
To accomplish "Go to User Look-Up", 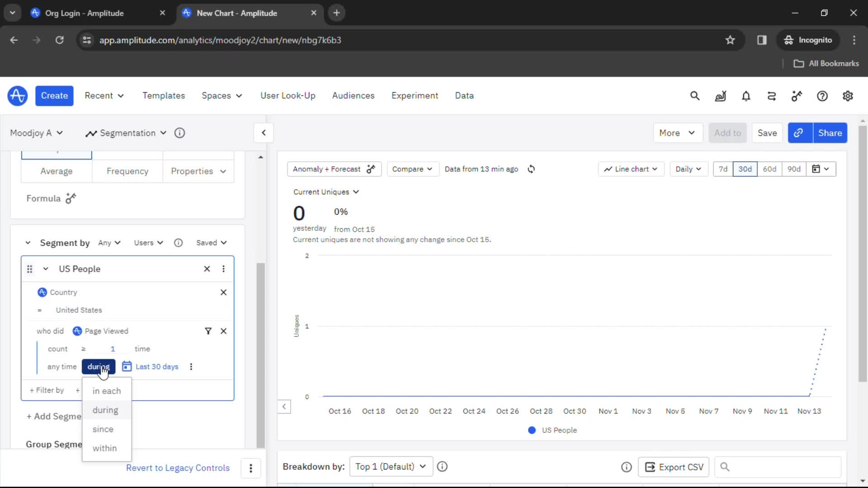I will click(288, 95).
